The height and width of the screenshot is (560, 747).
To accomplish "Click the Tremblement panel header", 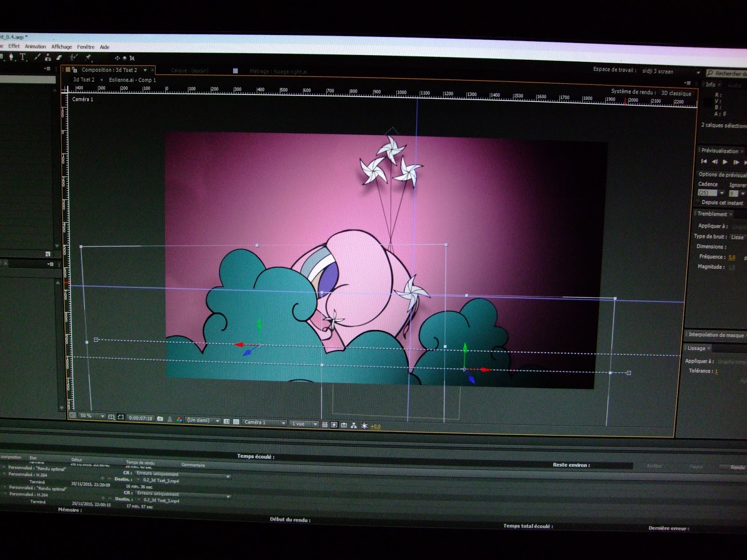I will [712, 214].
